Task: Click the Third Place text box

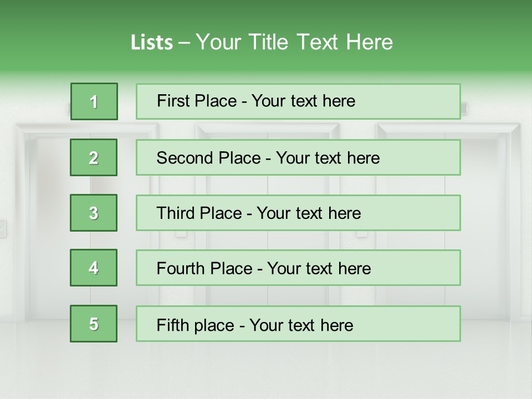Action: (x=298, y=213)
